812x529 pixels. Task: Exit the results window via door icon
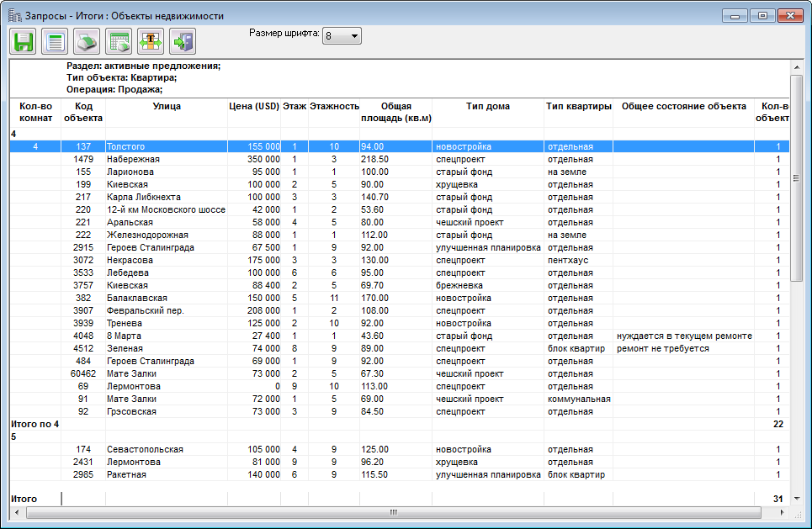click(183, 40)
